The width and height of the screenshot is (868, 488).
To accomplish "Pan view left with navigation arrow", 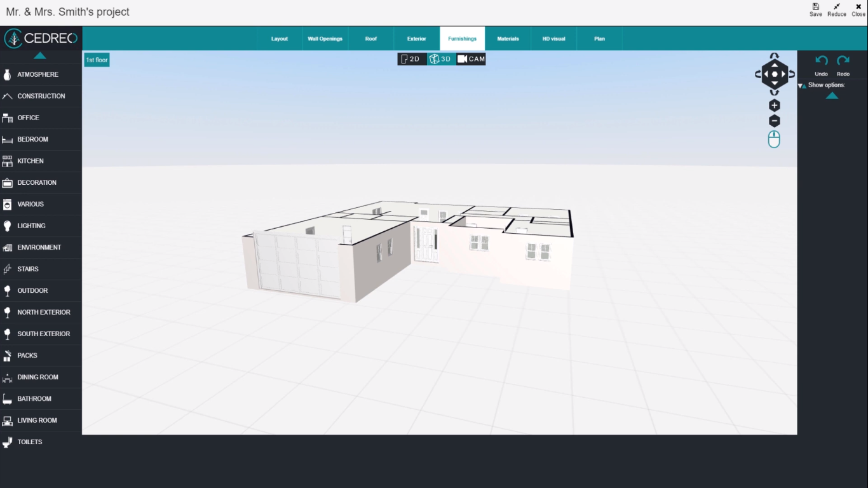I will pyautogui.click(x=766, y=74).
